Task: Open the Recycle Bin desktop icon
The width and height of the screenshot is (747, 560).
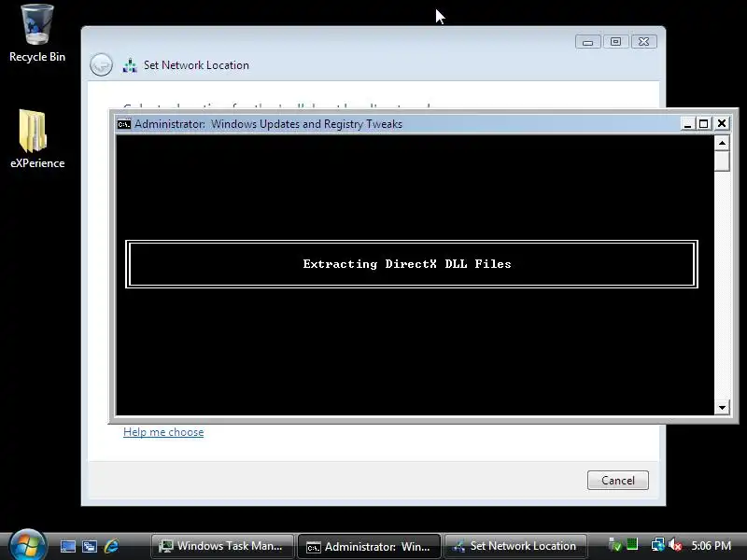Action: [36, 34]
